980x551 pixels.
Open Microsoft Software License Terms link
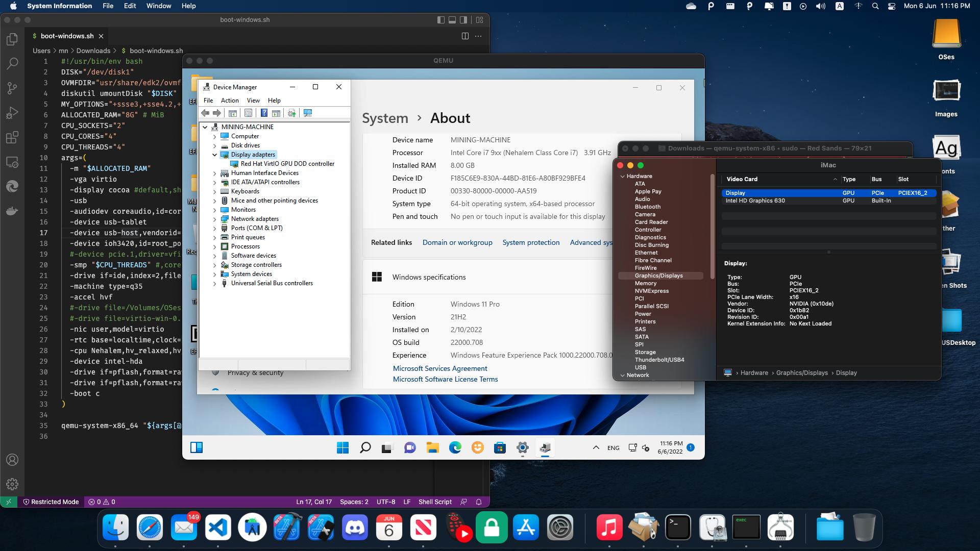point(445,379)
